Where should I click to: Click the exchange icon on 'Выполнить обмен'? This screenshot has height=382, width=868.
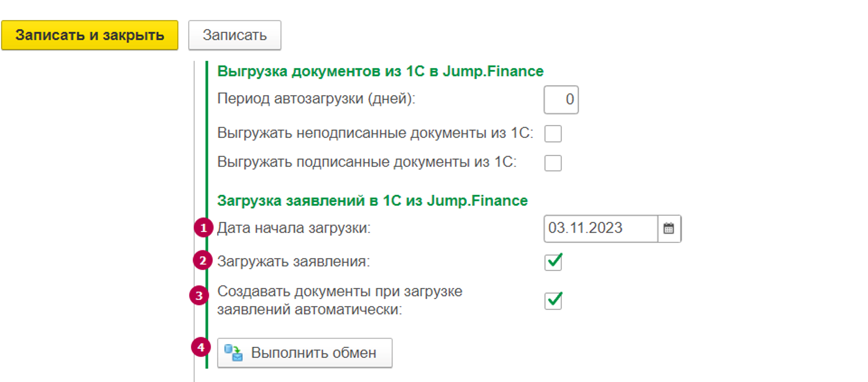(233, 353)
